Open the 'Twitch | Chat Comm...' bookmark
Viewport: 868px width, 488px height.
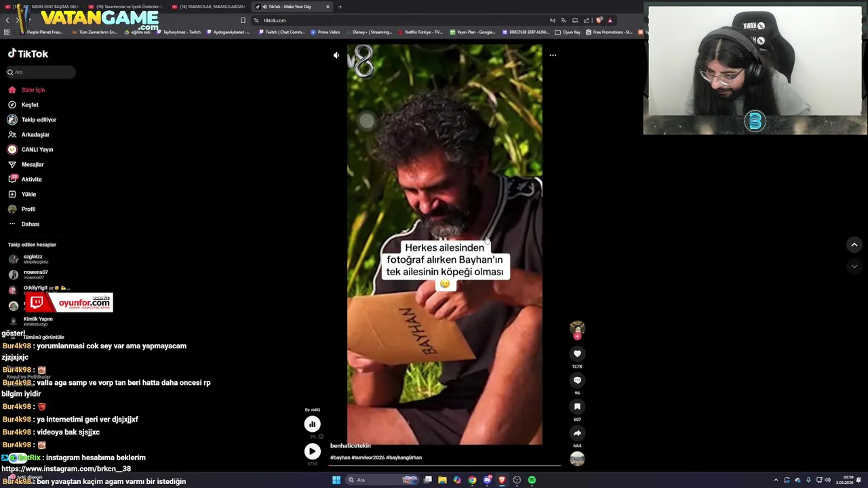tap(281, 32)
